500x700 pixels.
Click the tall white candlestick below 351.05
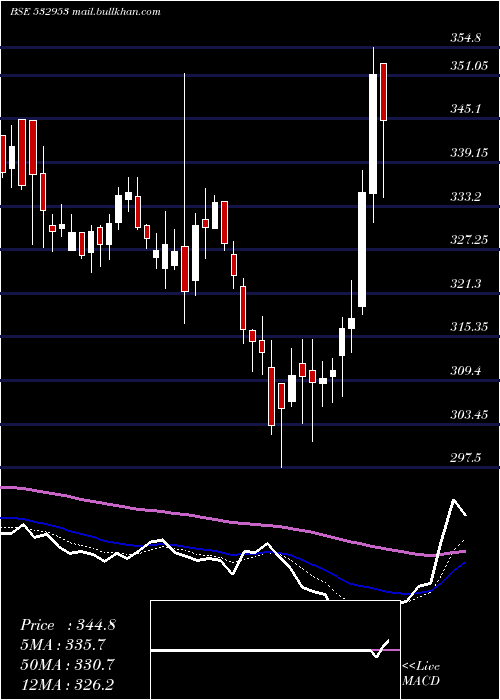pos(373,134)
